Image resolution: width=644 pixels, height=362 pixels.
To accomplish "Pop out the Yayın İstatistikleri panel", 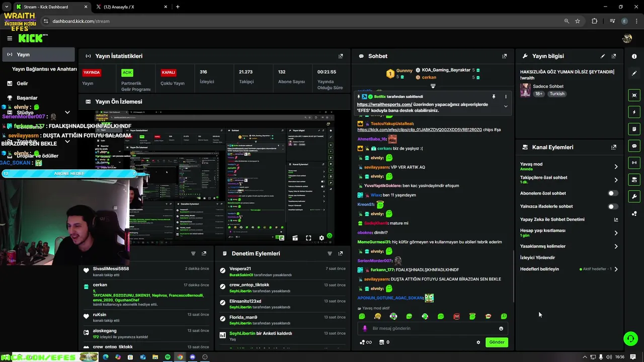I will pos(341,56).
